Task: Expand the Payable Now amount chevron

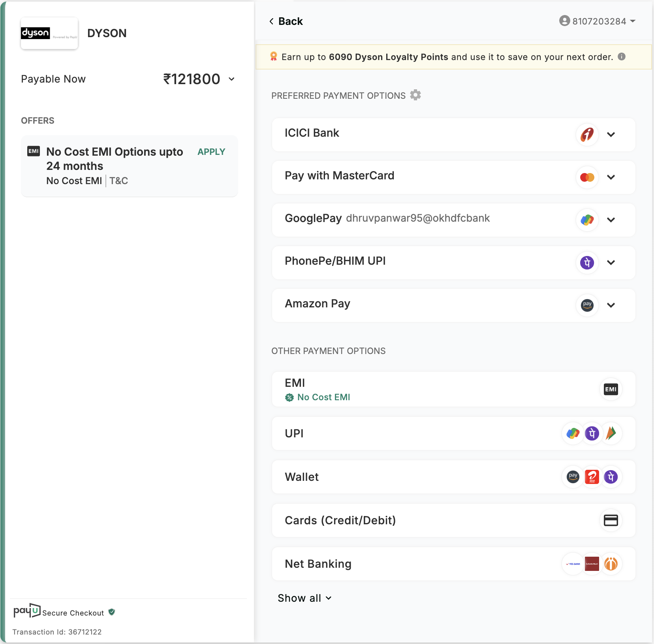Action: pyautogui.click(x=232, y=79)
